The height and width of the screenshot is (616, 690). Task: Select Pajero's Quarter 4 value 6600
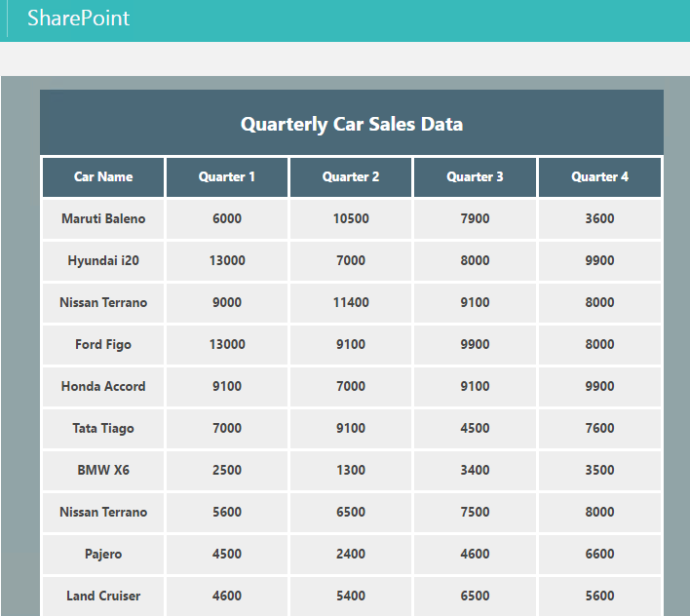599,554
